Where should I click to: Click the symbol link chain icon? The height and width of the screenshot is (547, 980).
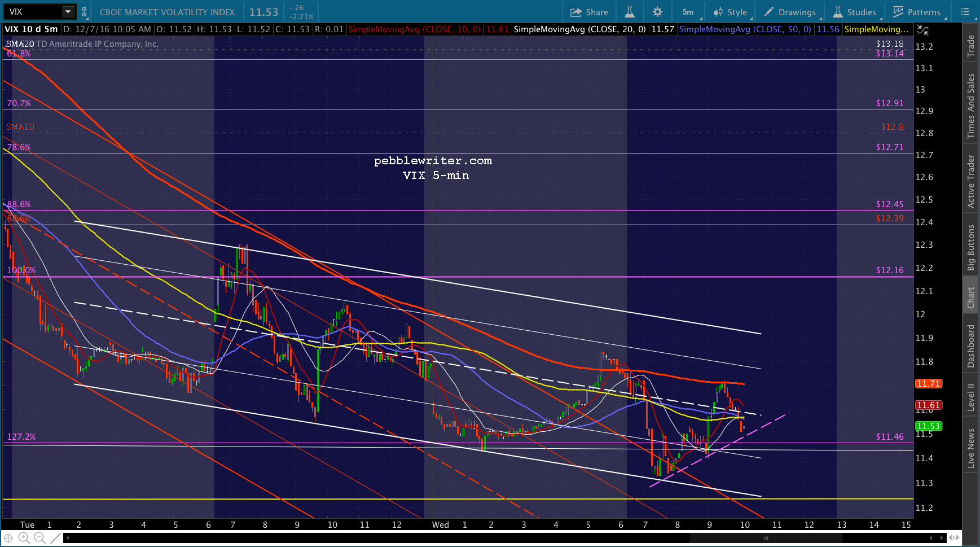point(85,12)
